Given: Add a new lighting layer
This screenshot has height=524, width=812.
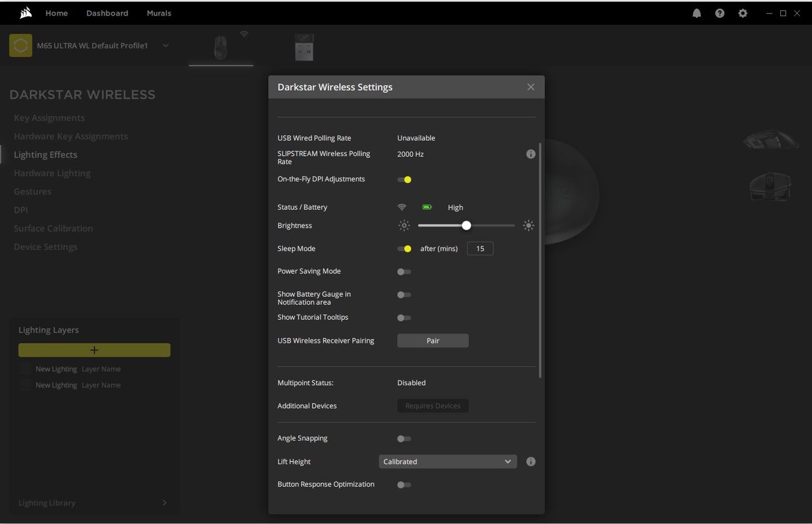Looking at the screenshot, I should 95,350.
